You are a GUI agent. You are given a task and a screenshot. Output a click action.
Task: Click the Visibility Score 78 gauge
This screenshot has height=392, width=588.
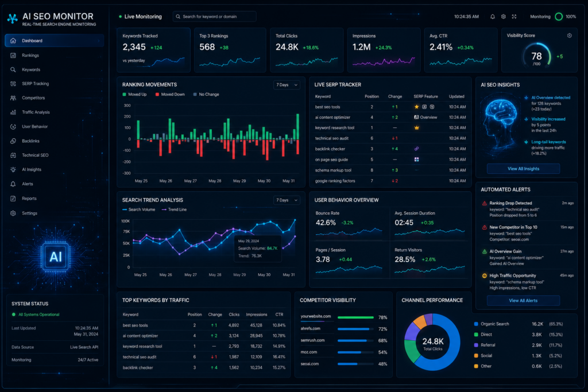point(537,57)
